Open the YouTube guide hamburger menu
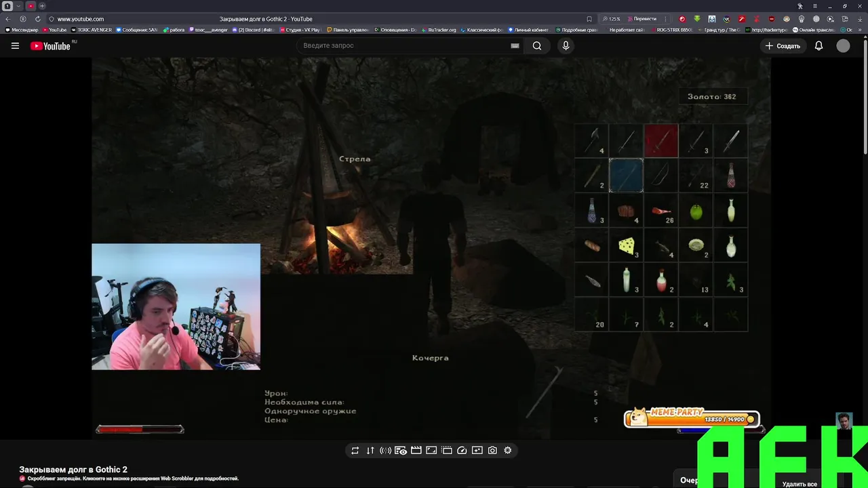The image size is (868, 488). coord(15,46)
